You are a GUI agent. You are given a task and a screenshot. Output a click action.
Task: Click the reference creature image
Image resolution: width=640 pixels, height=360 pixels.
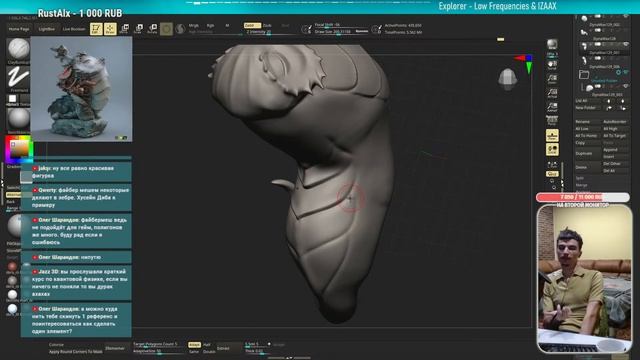(81, 89)
